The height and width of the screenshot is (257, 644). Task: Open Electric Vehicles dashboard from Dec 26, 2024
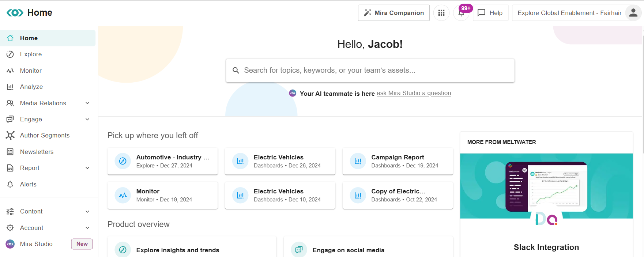pyautogui.click(x=280, y=161)
